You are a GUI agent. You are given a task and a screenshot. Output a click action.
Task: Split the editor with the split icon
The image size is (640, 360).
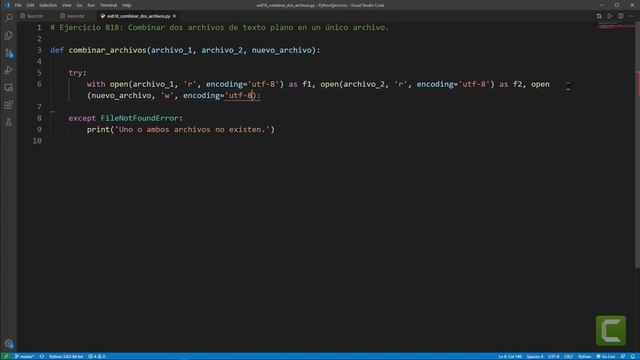[620, 16]
